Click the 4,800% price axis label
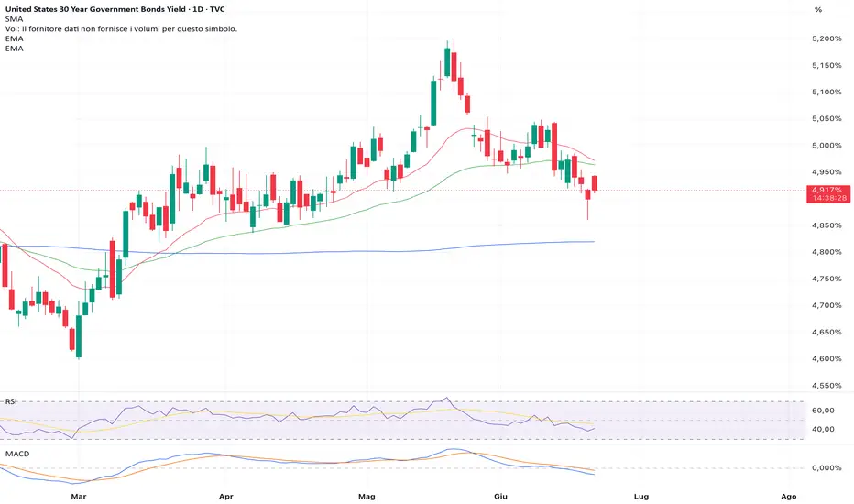854x504 pixels. 827,252
